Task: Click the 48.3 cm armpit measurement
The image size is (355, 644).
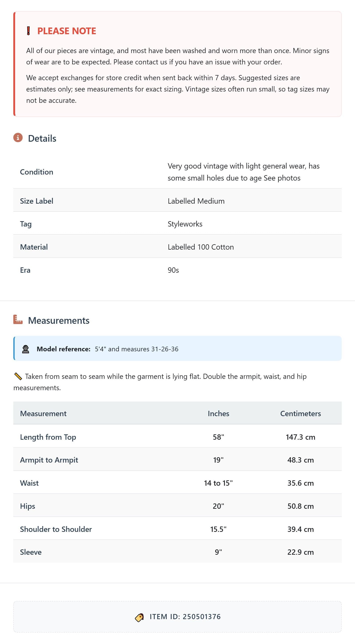Action: tap(301, 460)
